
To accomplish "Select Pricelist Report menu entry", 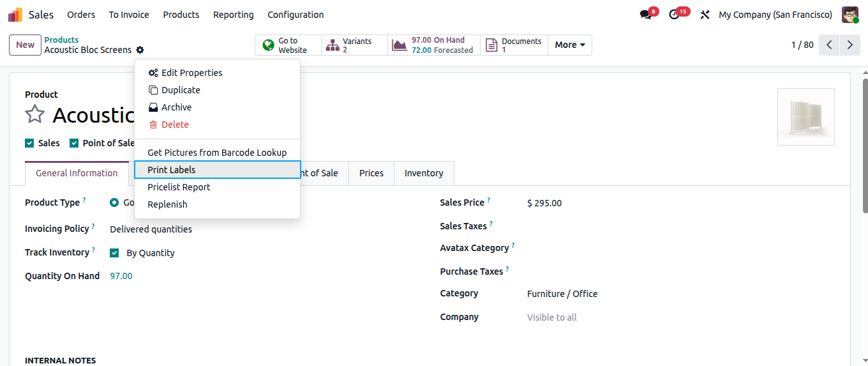I will (217, 187).
